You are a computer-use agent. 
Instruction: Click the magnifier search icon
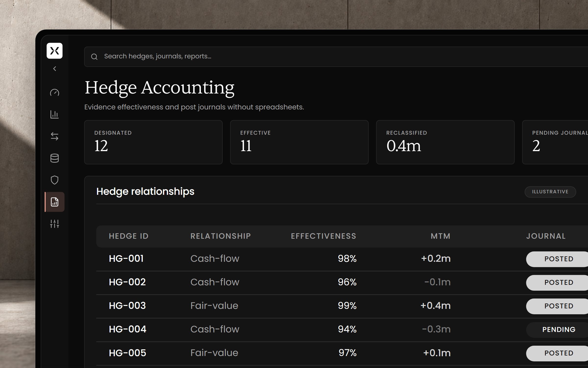(x=94, y=57)
